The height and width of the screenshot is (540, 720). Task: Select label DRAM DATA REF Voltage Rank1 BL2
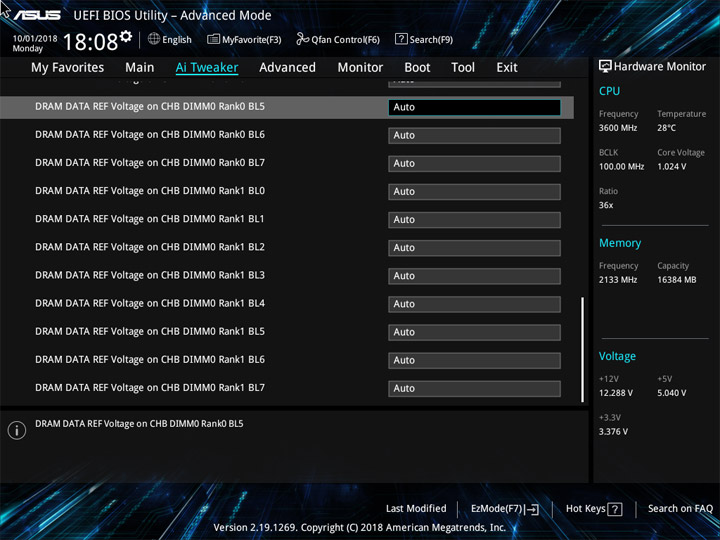[x=150, y=247]
